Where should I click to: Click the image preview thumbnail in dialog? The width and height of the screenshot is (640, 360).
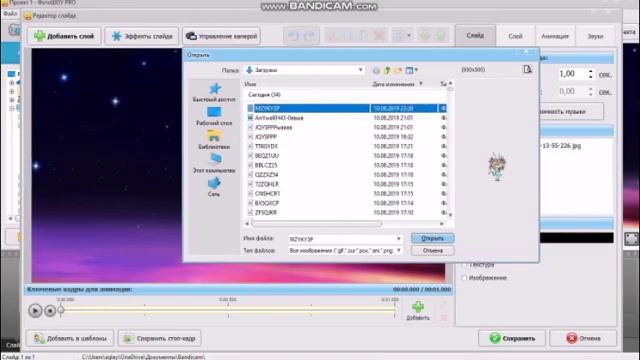pos(497,167)
